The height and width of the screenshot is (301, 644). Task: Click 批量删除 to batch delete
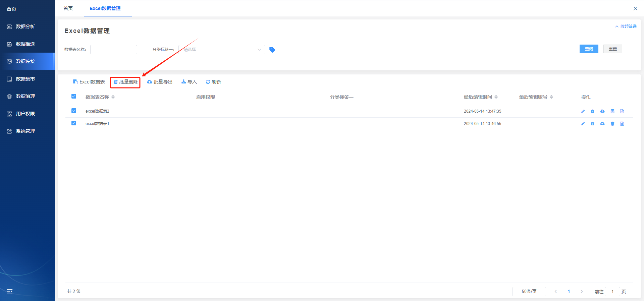pyautogui.click(x=125, y=82)
